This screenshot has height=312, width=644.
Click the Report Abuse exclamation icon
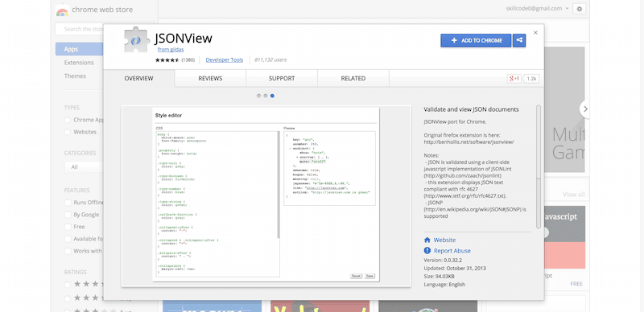click(427, 251)
